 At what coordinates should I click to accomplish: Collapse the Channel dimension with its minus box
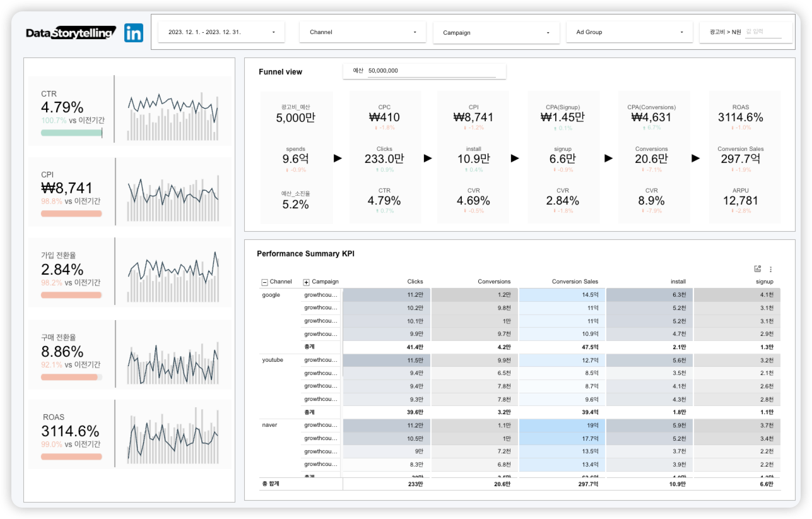(264, 282)
